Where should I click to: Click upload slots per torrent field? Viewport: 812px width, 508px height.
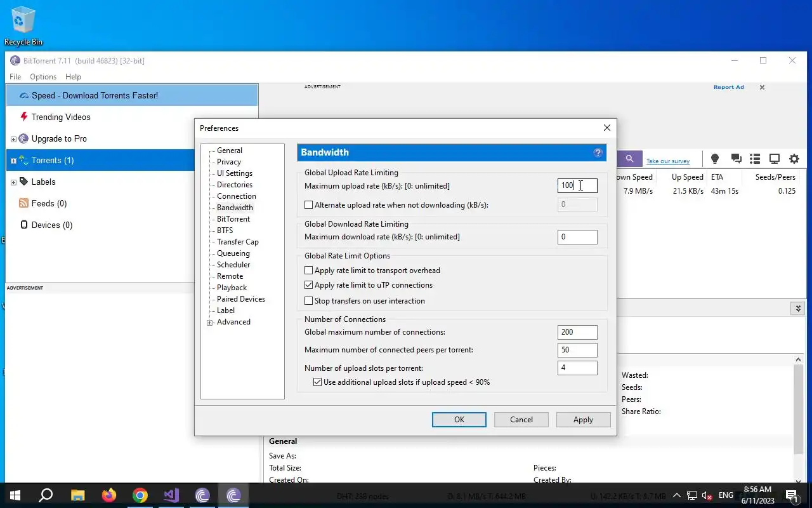(577, 368)
